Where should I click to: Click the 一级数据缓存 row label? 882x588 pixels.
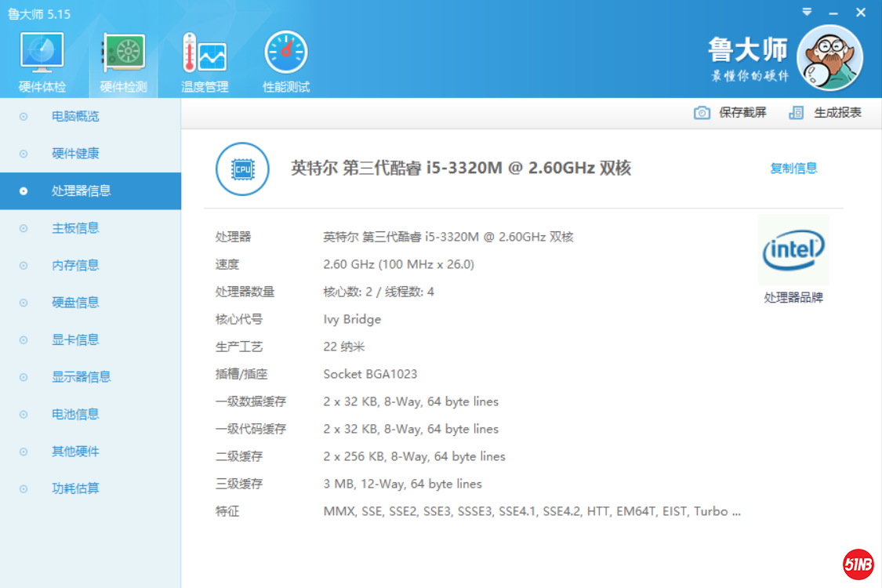[251, 401]
